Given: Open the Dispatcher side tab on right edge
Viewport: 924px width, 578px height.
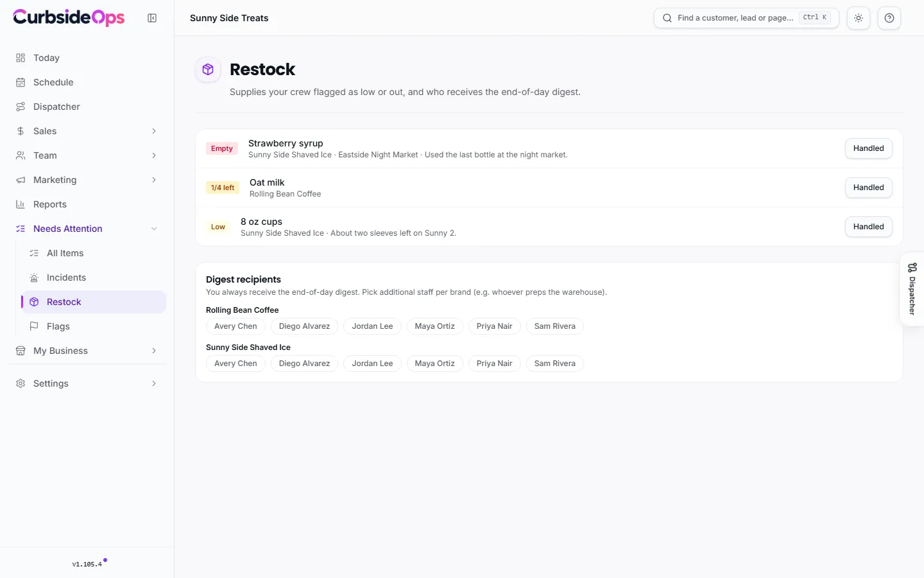Looking at the screenshot, I should (x=912, y=289).
